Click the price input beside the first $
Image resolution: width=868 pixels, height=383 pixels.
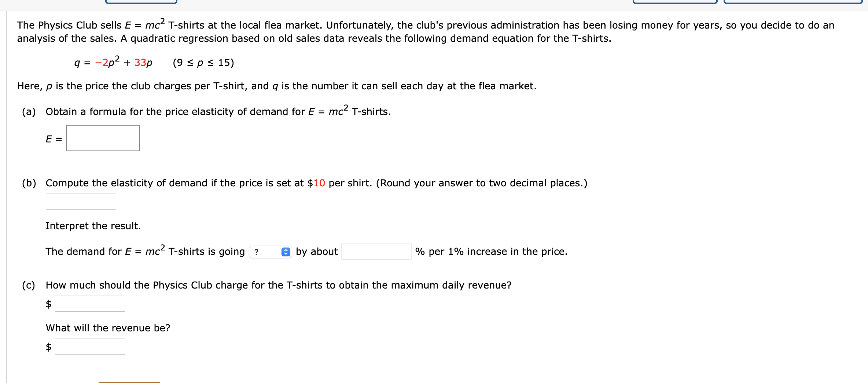pos(90,303)
